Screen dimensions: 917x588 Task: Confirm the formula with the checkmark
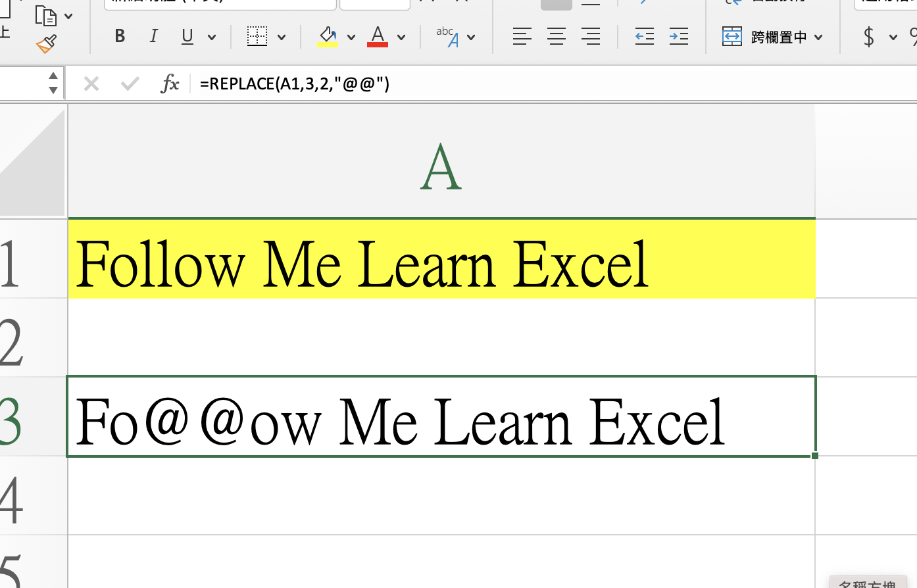pos(130,84)
